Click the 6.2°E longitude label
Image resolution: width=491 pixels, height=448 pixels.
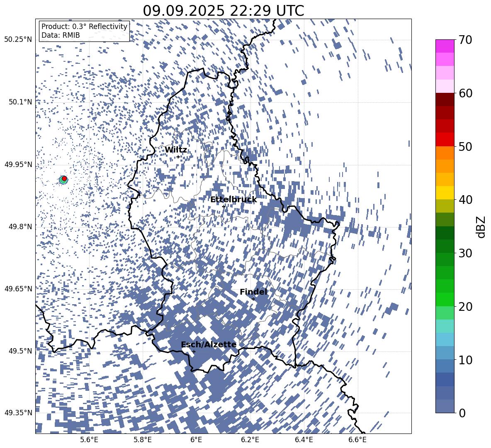tap(250, 440)
